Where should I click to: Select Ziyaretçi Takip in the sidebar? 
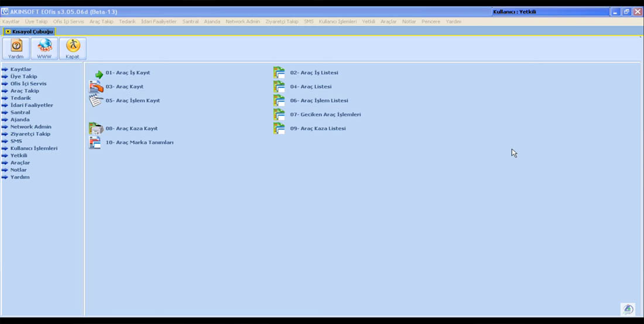tap(30, 134)
